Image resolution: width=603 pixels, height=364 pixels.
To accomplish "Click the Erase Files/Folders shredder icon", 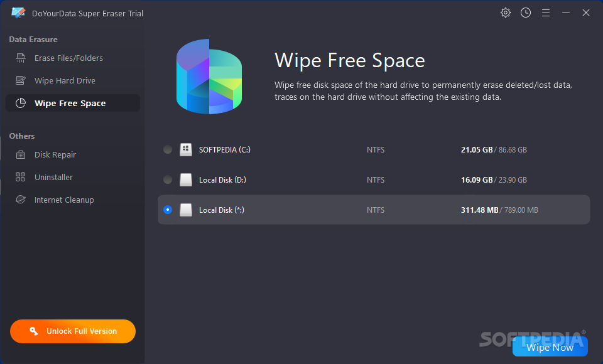I will coord(20,58).
